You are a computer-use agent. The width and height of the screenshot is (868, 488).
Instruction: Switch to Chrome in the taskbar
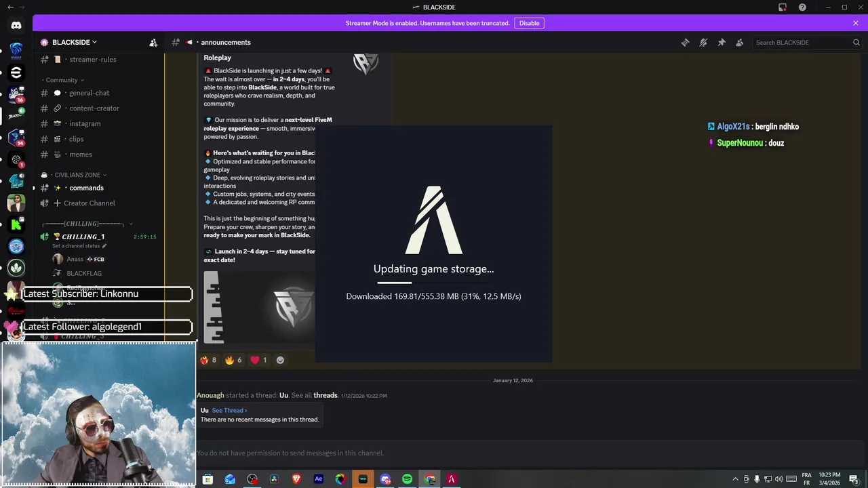[x=429, y=479]
